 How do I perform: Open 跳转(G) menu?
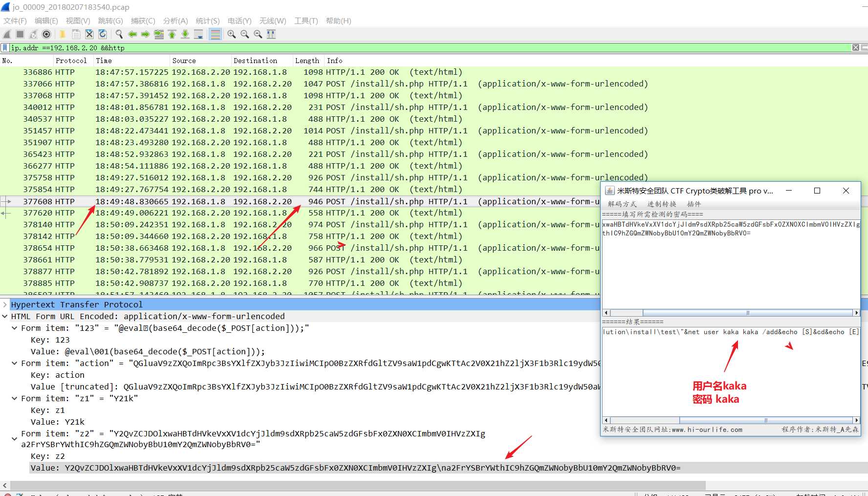(110, 21)
